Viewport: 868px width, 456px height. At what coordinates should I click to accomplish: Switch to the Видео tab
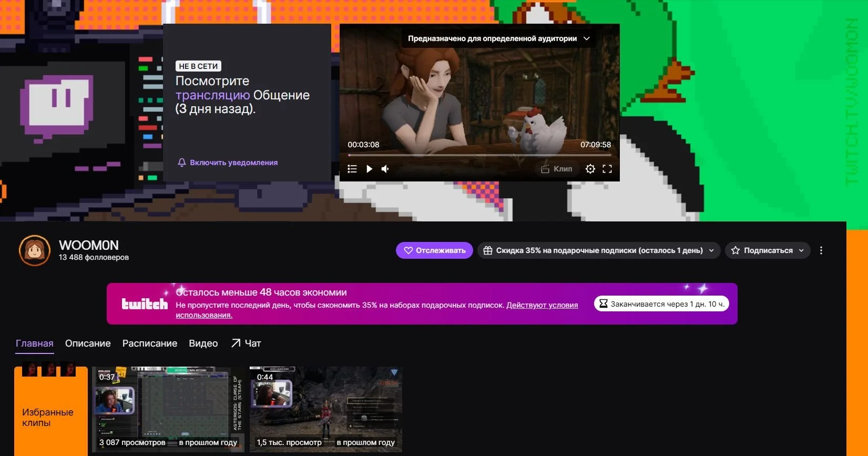click(x=203, y=343)
